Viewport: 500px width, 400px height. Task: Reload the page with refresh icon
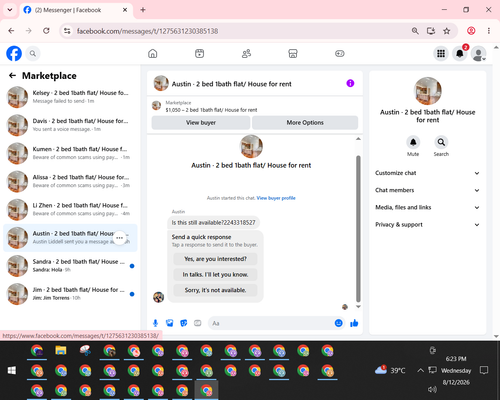coord(46,31)
